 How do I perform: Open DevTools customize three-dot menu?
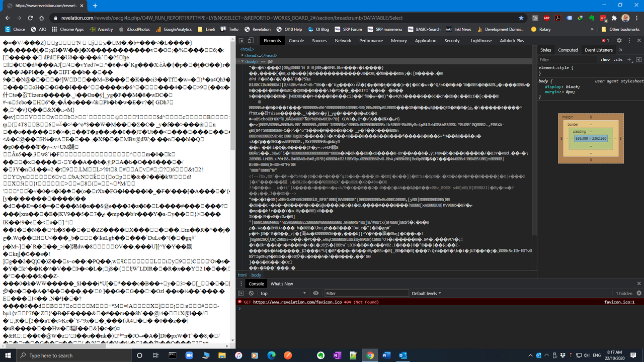tap(629, 41)
